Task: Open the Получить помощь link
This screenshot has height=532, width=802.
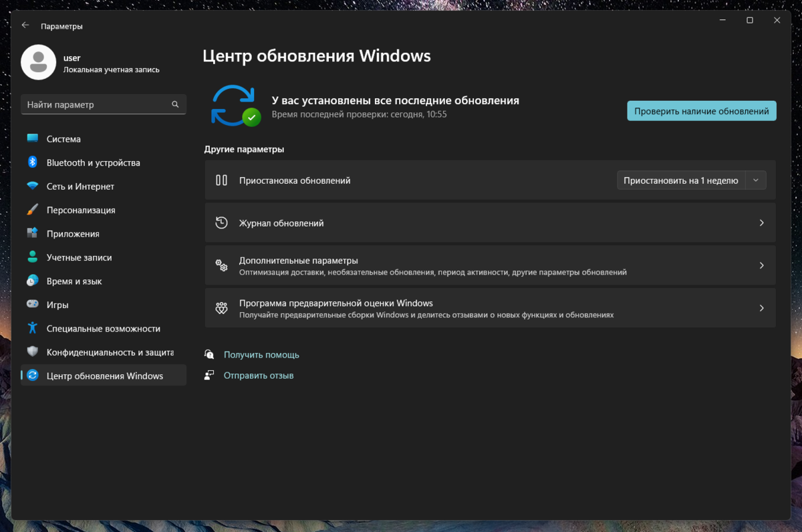Action: tap(261, 355)
